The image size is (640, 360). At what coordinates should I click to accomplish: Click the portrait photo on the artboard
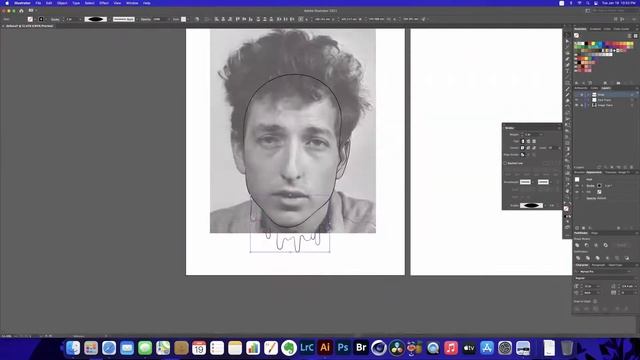(x=293, y=131)
